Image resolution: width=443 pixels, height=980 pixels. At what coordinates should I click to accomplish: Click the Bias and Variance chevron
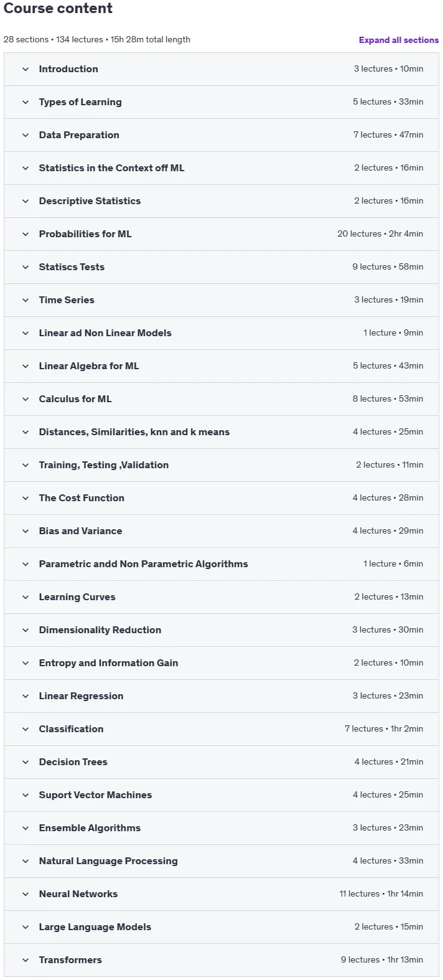pos(26,531)
